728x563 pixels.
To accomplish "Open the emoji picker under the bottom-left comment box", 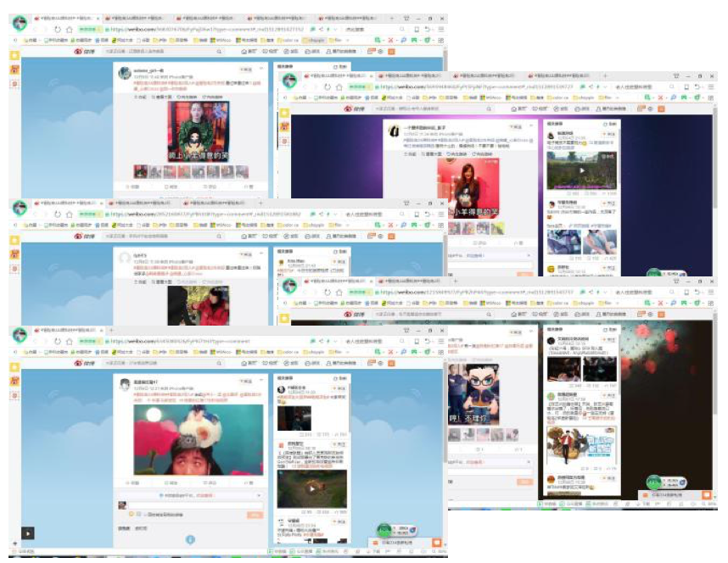I will click(132, 515).
